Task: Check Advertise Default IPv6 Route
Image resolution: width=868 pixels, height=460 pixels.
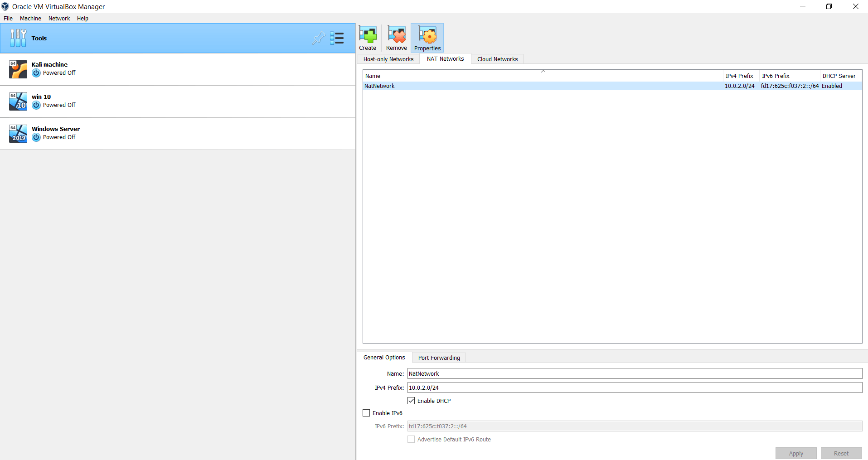Action: (411, 439)
